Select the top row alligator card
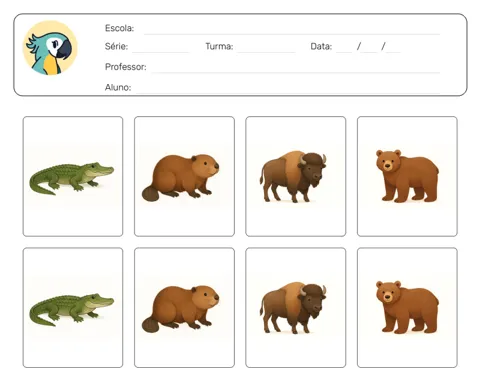 (x=73, y=176)
